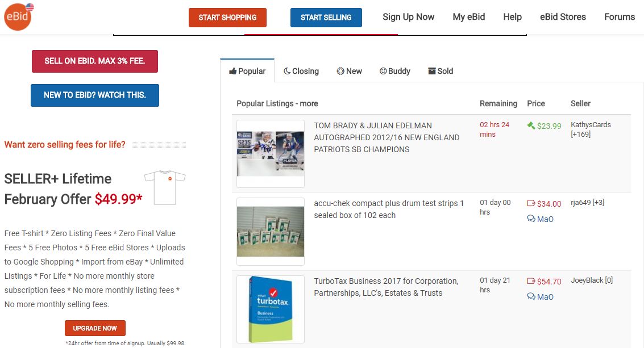Click the speech bubble icon for accu-chek MaO
The width and height of the screenshot is (644, 348).
[531, 219]
